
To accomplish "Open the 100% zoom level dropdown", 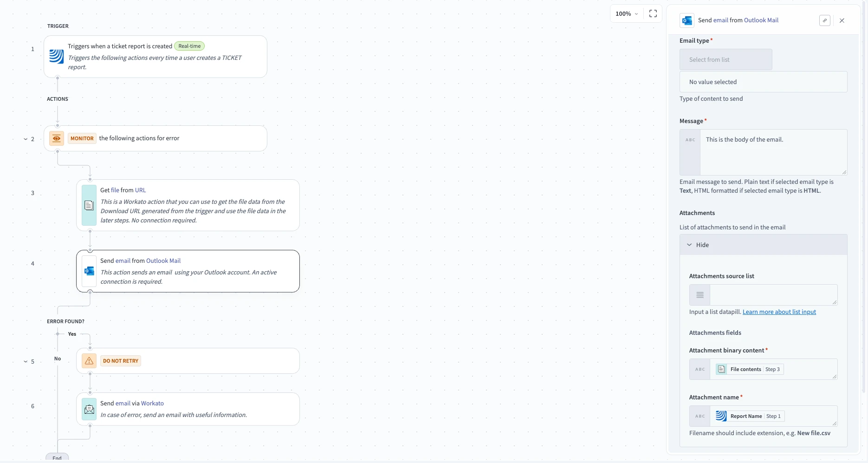I will pyautogui.click(x=627, y=14).
